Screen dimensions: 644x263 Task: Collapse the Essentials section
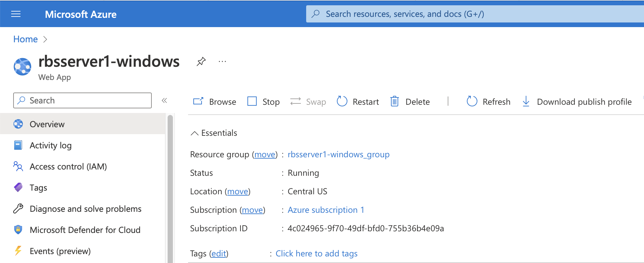pos(214,133)
